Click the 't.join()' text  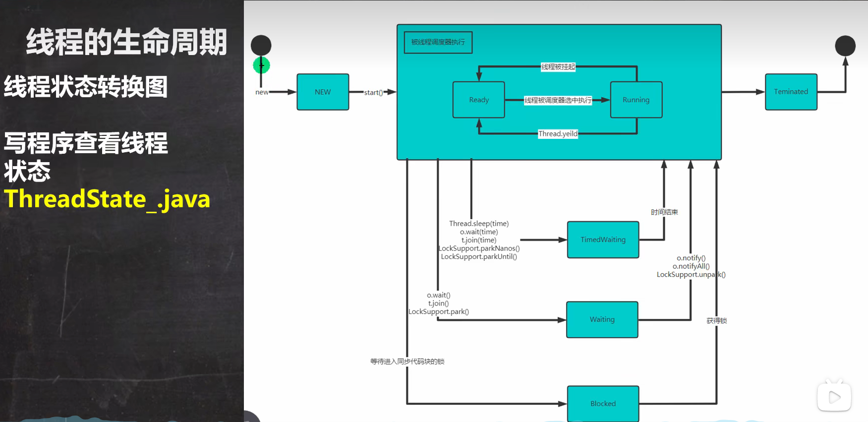click(x=439, y=303)
